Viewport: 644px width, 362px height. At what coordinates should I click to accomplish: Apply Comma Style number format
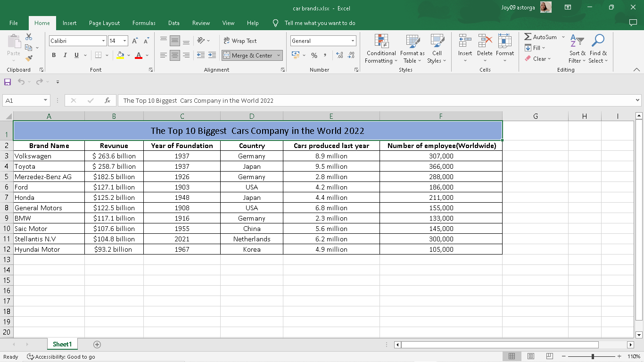325,55
